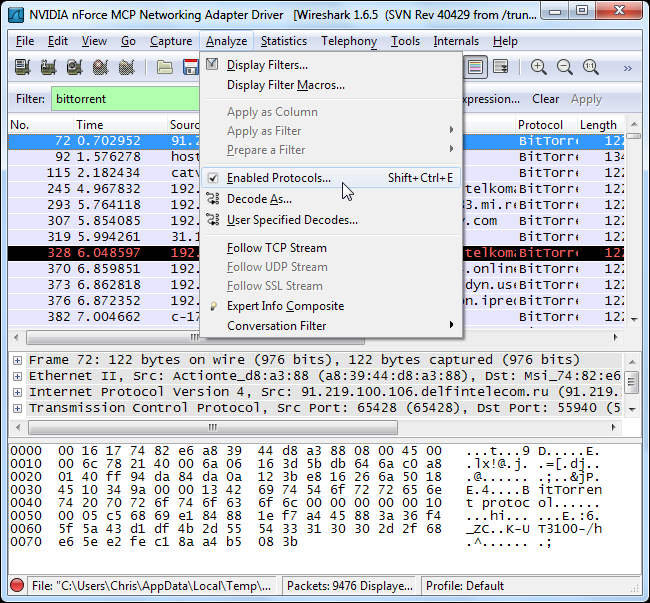Viewport: 650px width, 603px height.
Task: Click the Start new live capture icon
Action: pyautogui.click(x=75, y=67)
